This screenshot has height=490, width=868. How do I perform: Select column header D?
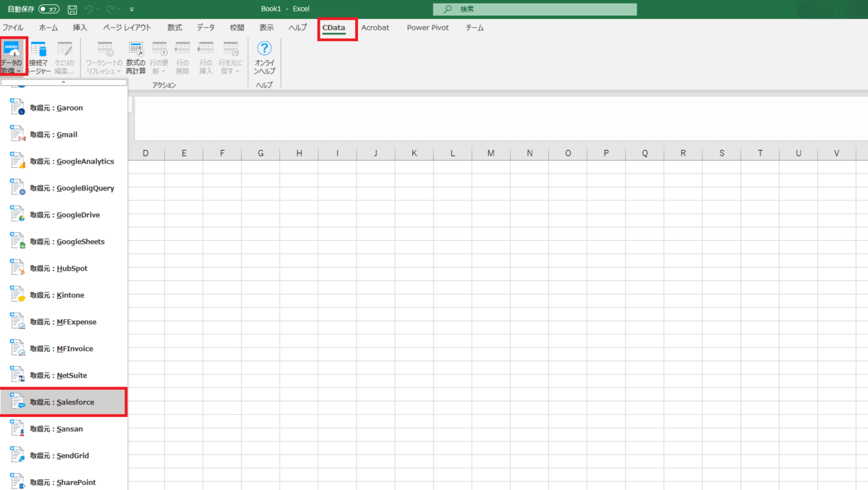pyautogui.click(x=145, y=153)
